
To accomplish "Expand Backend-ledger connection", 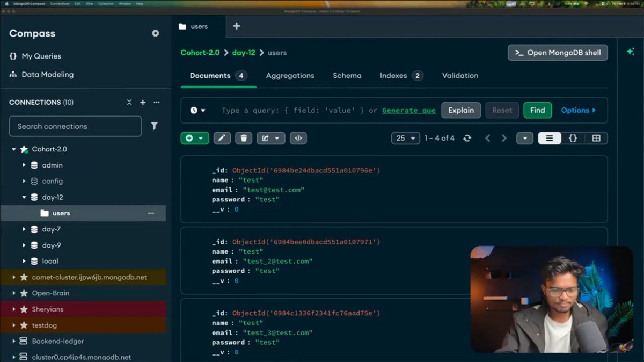I will (x=14, y=341).
